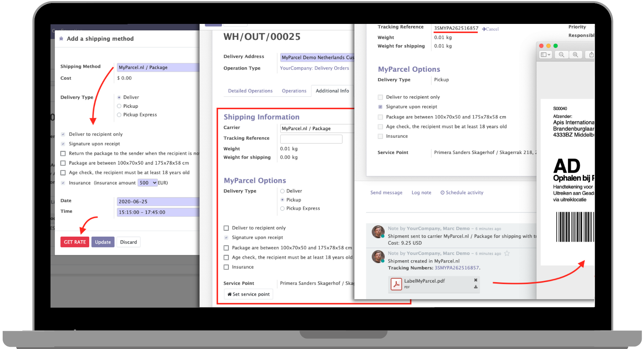644x349 pixels.
Task: Open Shipping Method MyParcel.nl / Package dropdown
Action: pos(158,68)
